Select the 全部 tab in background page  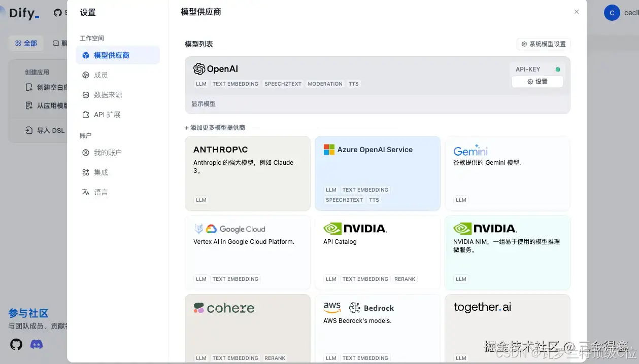pos(26,44)
